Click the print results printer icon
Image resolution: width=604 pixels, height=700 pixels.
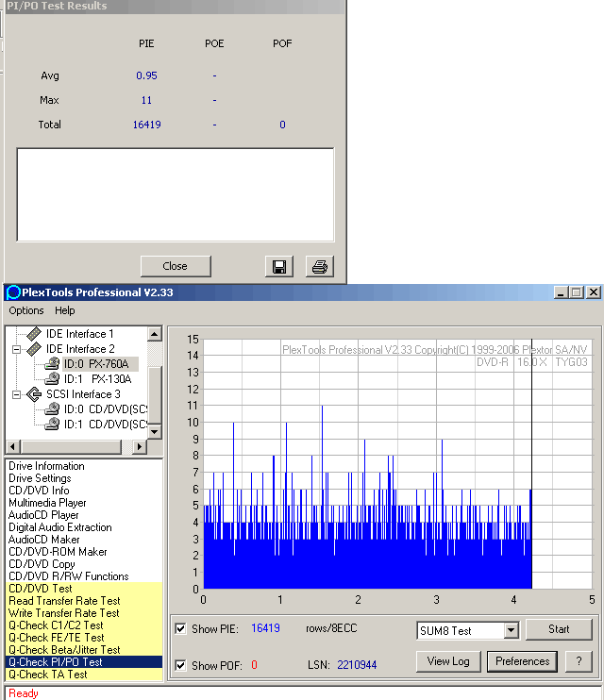[x=319, y=267]
